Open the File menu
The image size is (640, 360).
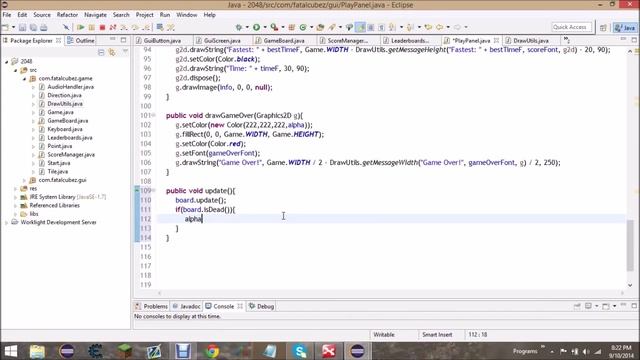click(7, 15)
